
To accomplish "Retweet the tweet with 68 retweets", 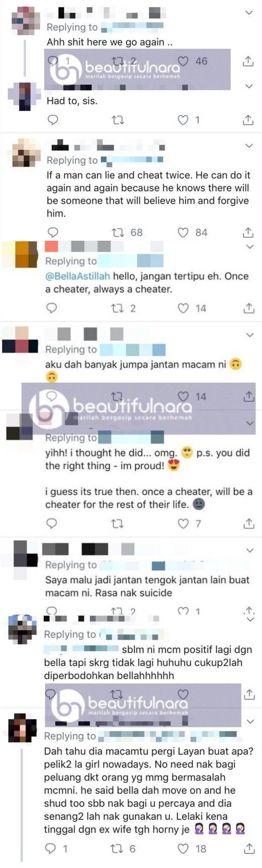I will coord(118,232).
